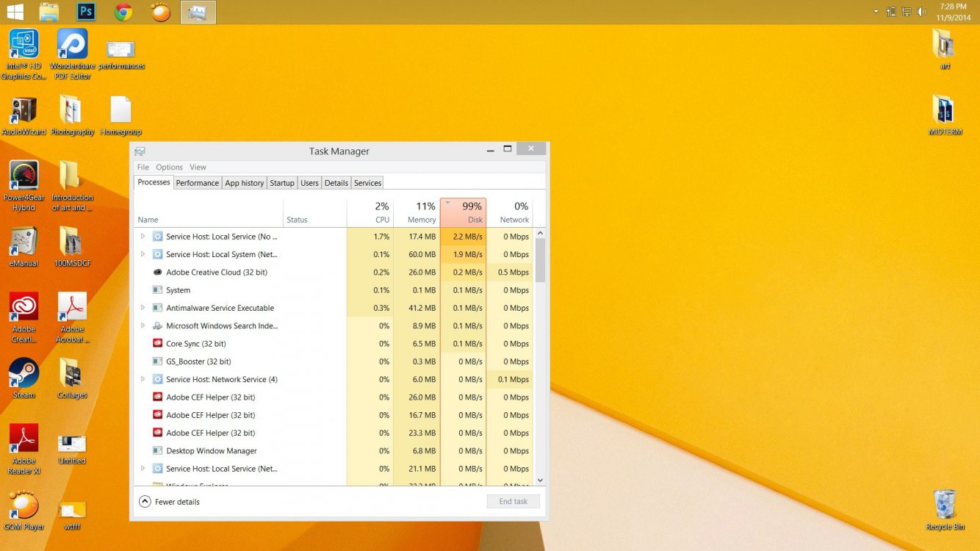Switch to the Users tab
The width and height of the screenshot is (980, 551).
[x=309, y=183]
